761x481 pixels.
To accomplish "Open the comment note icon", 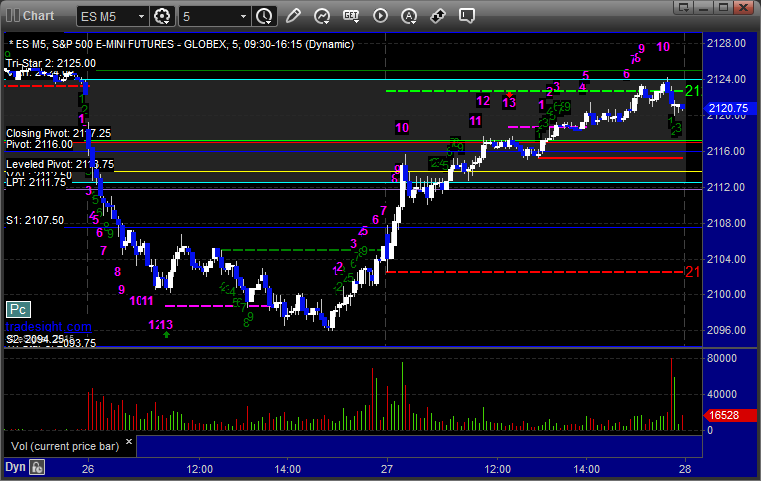I will tap(466, 16).
